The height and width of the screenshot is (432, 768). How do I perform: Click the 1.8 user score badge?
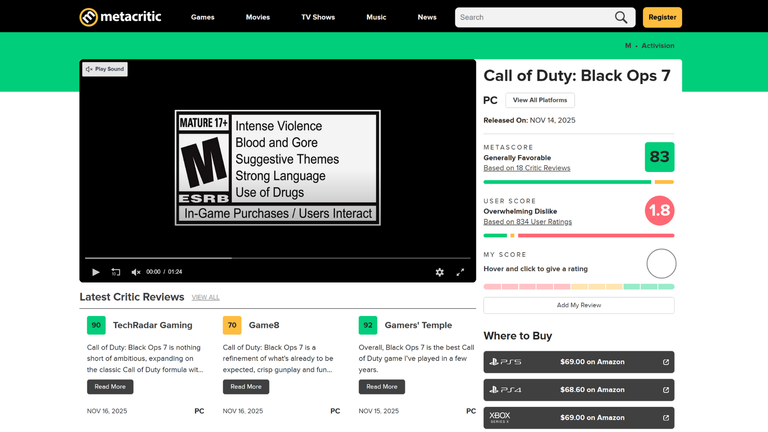coord(659,211)
